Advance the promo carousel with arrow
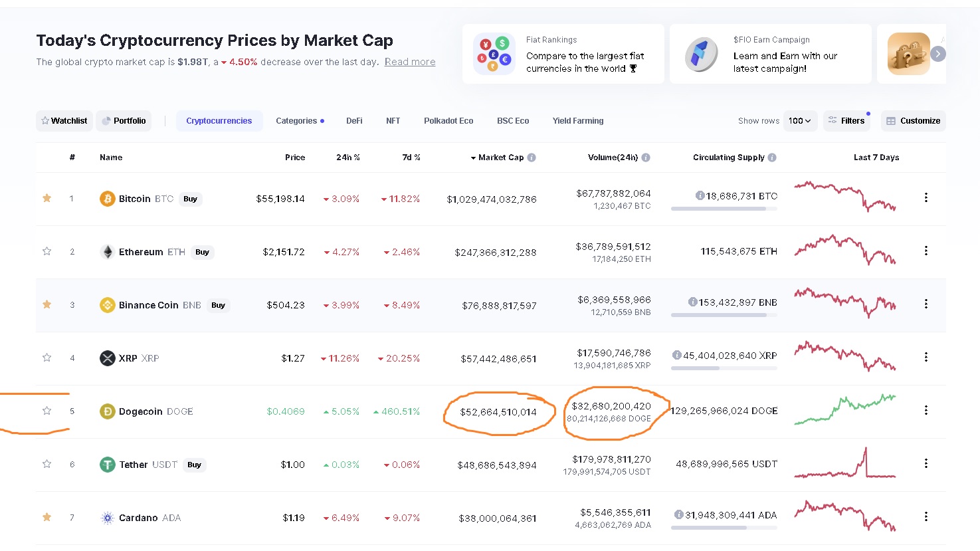980x551 pixels. [937, 54]
